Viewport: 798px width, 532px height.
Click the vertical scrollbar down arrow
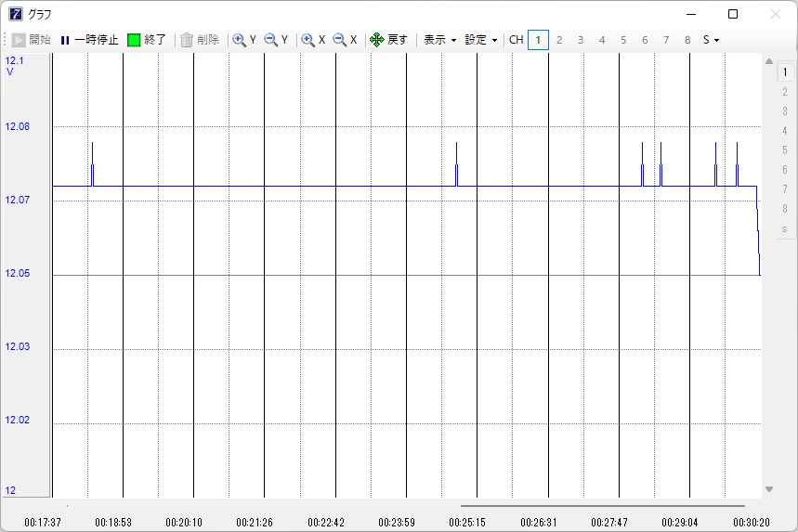[768, 489]
